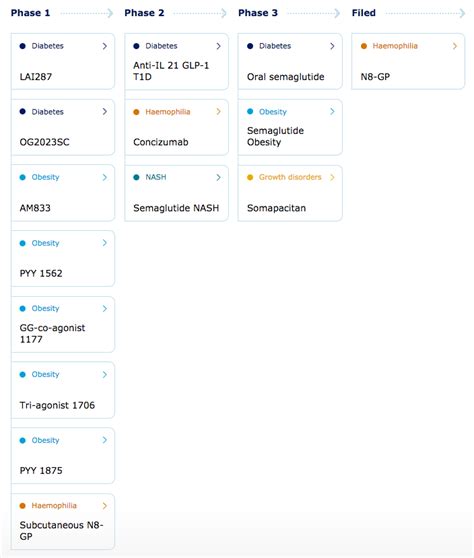Click chevron on the OG2023SC card
The height and width of the screenshot is (558, 474).
(x=105, y=112)
